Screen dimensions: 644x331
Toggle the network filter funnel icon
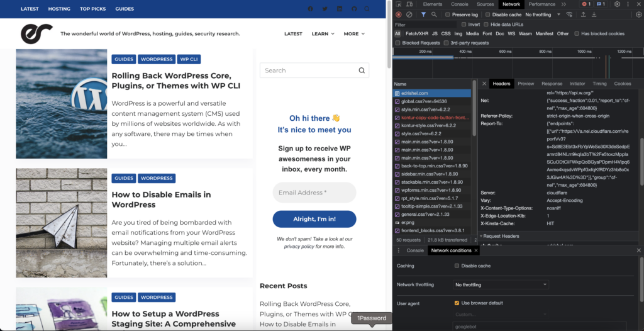(x=423, y=14)
